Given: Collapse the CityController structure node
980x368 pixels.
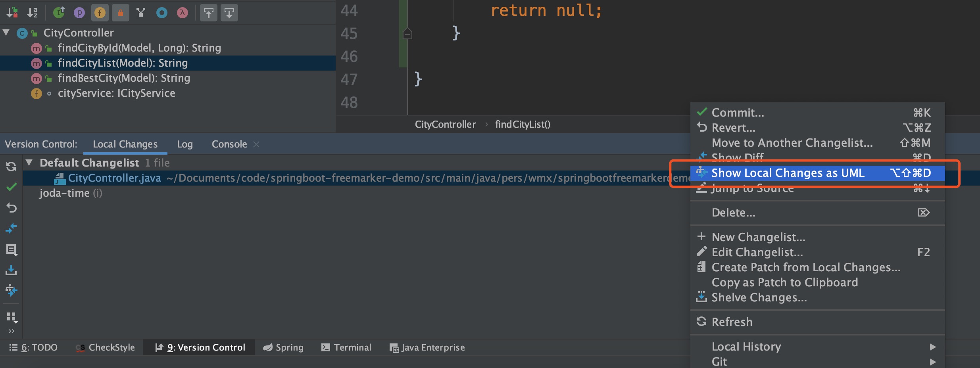Looking at the screenshot, I should click(x=6, y=33).
